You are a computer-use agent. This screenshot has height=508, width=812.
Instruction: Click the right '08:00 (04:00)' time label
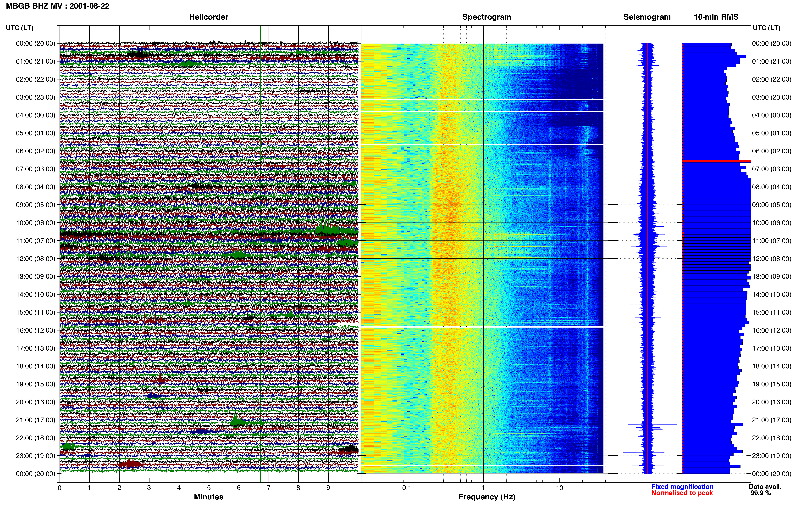click(772, 187)
